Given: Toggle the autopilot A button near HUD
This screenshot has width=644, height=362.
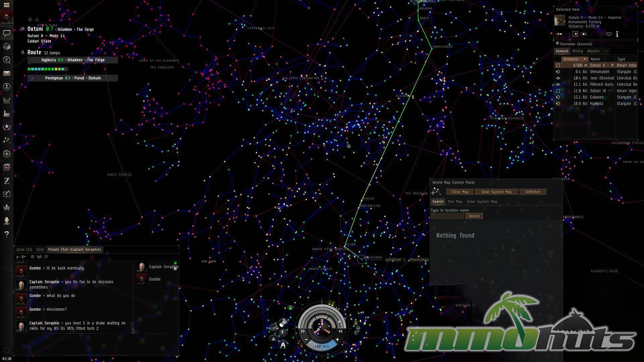Looking at the screenshot, I should [283, 345].
